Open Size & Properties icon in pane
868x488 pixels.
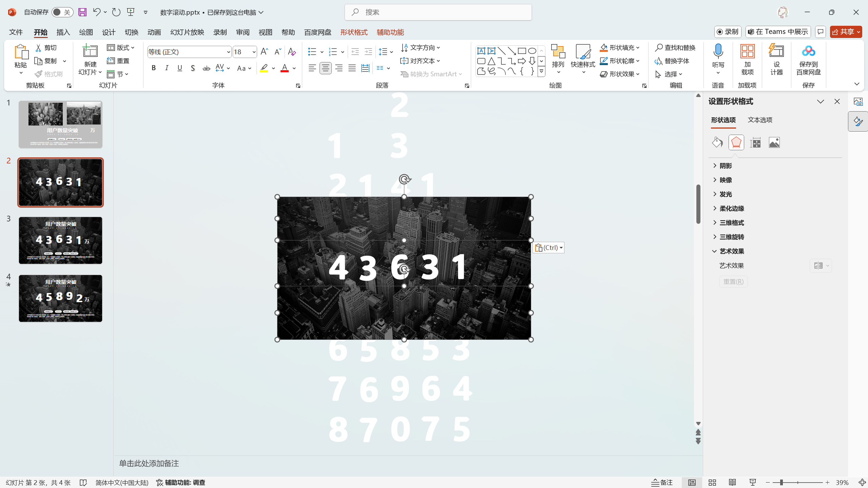[x=755, y=142]
